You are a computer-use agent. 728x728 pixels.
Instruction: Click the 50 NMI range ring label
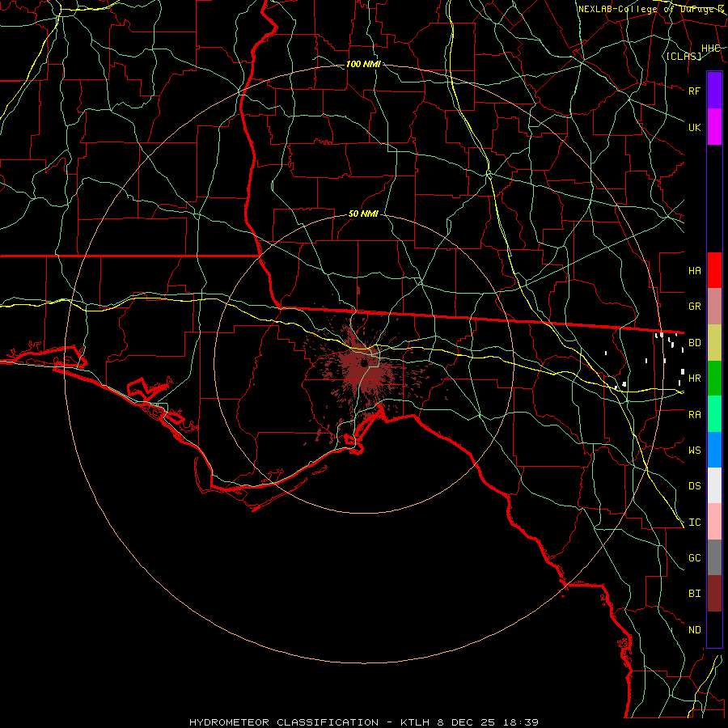363,214
